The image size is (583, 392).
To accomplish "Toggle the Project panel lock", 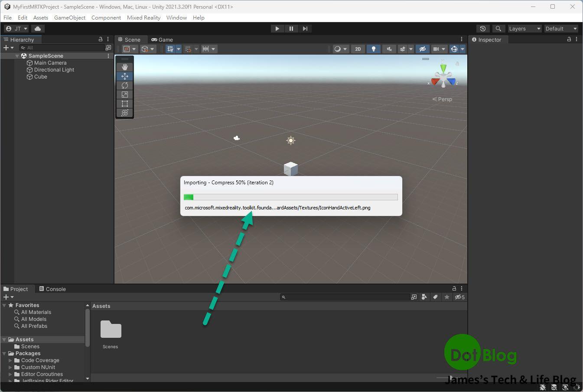I will 454,288.
